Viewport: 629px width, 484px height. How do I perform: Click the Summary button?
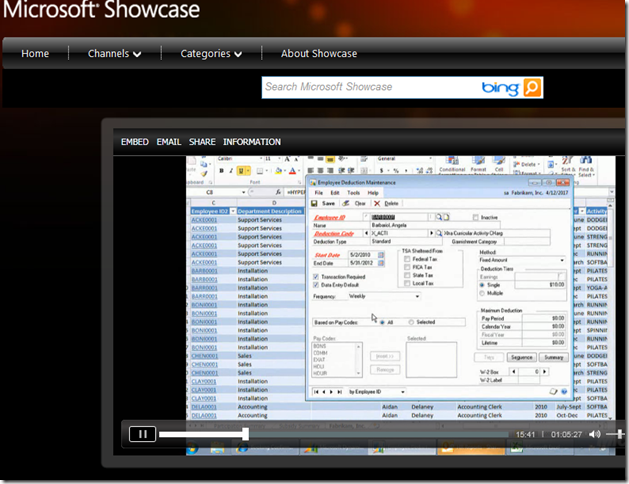pyautogui.click(x=554, y=357)
